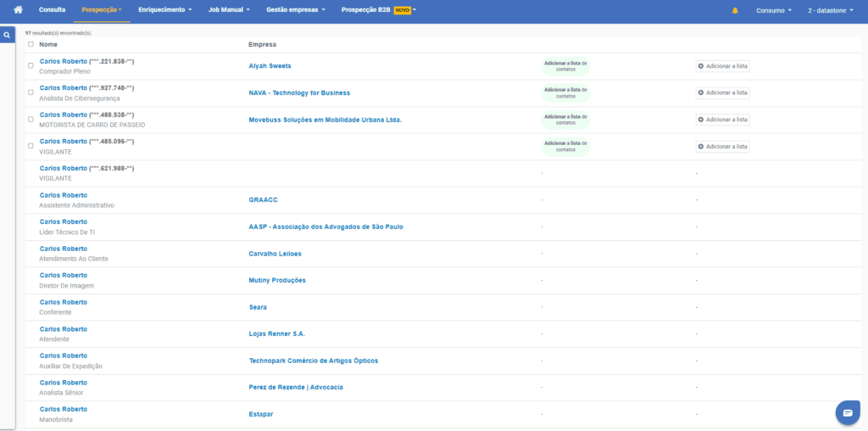Open the Consulta menu item

click(52, 10)
